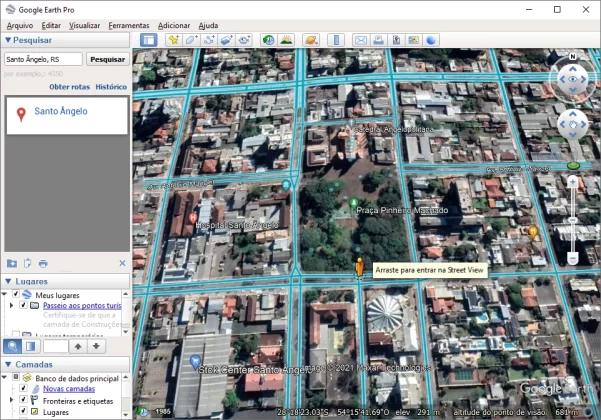This screenshot has width=601, height=420.
Task: Click the search field containing Santo Ângelo, RS
Action: (x=43, y=59)
